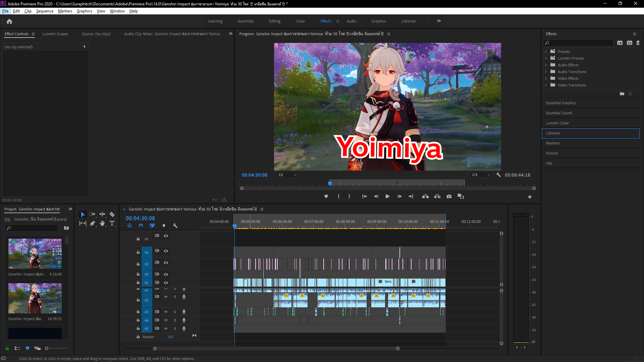Select the Ripple Edit tool

point(102,214)
